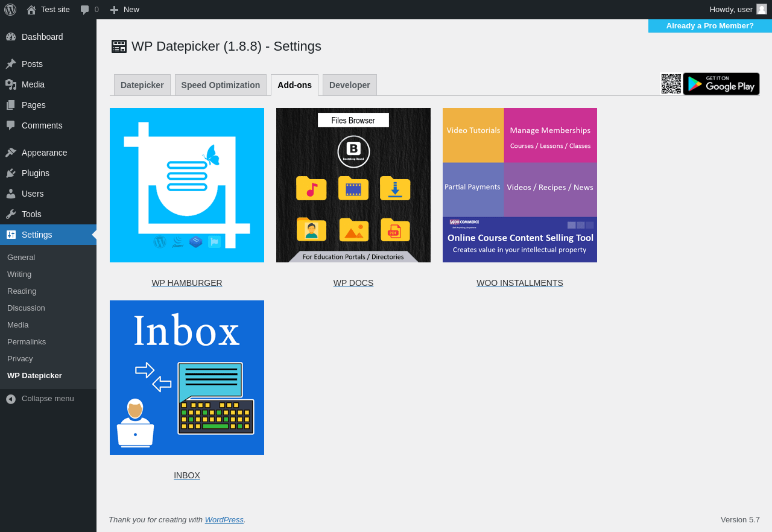
Task: Click the Posts pushpin icon
Action: click(x=11, y=64)
